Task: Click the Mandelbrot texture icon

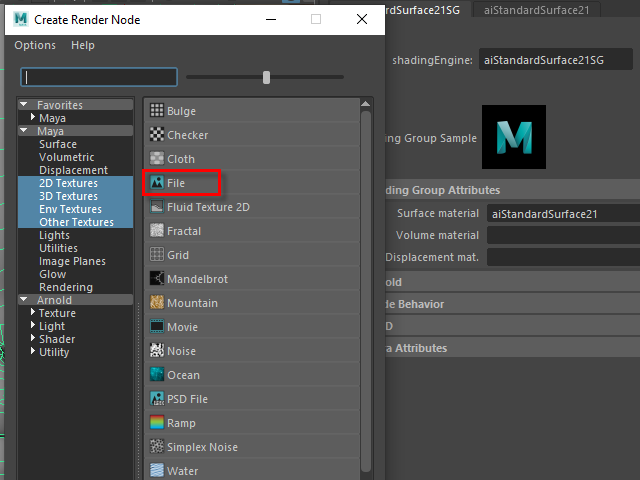Action: coord(157,279)
